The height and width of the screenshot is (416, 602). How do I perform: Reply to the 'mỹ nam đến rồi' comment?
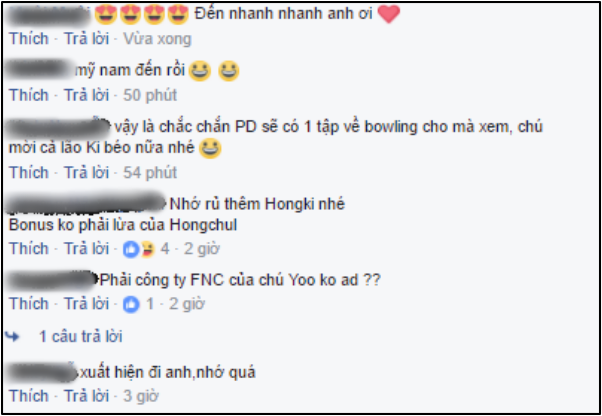click(x=86, y=96)
